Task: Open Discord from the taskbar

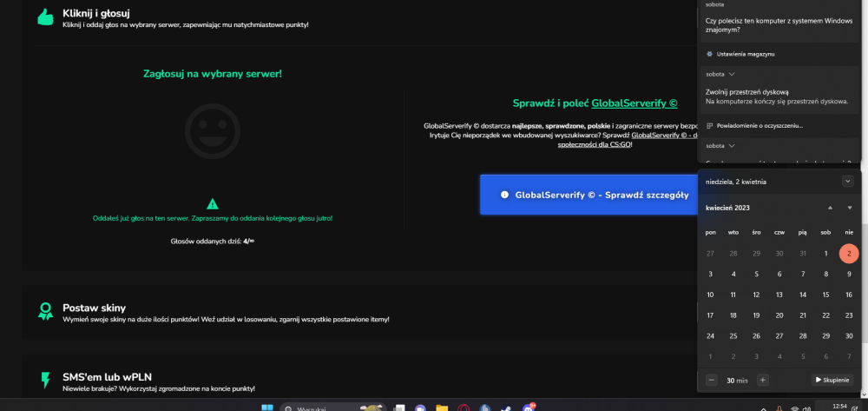Action: coord(528,408)
